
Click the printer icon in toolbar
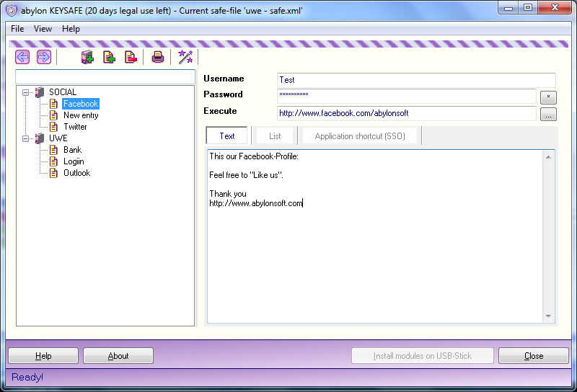(158, 57)
